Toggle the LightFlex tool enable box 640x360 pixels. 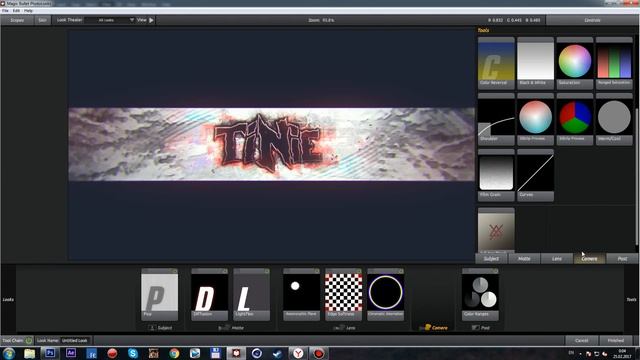click(x=267, y=271)
